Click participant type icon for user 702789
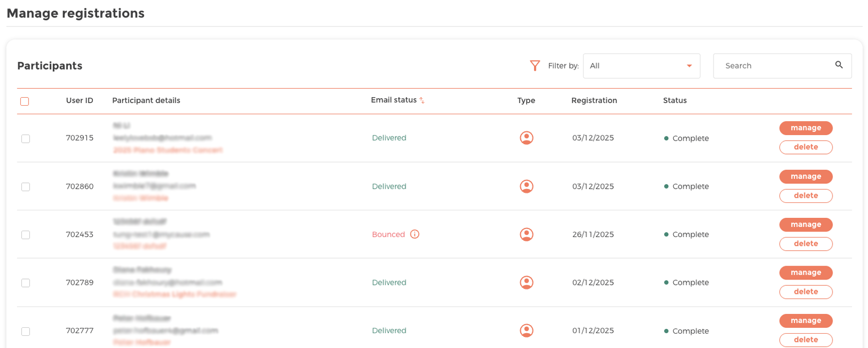This screenshot has height=348, width=868. tap(527, 283)
